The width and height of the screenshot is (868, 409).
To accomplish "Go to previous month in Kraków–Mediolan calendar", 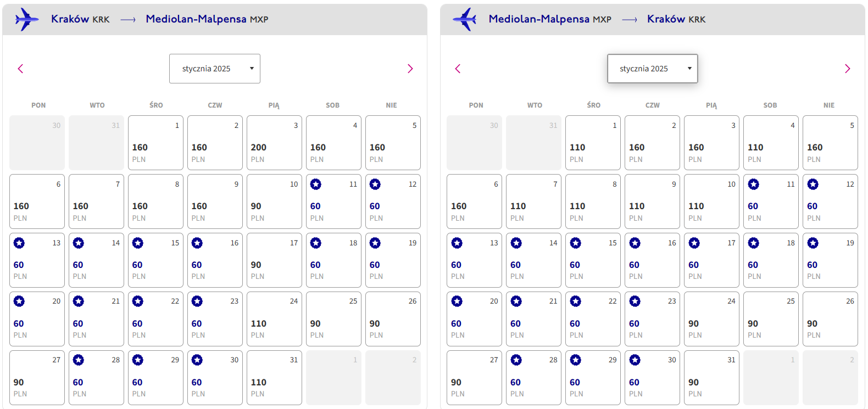I will [20, 69].
